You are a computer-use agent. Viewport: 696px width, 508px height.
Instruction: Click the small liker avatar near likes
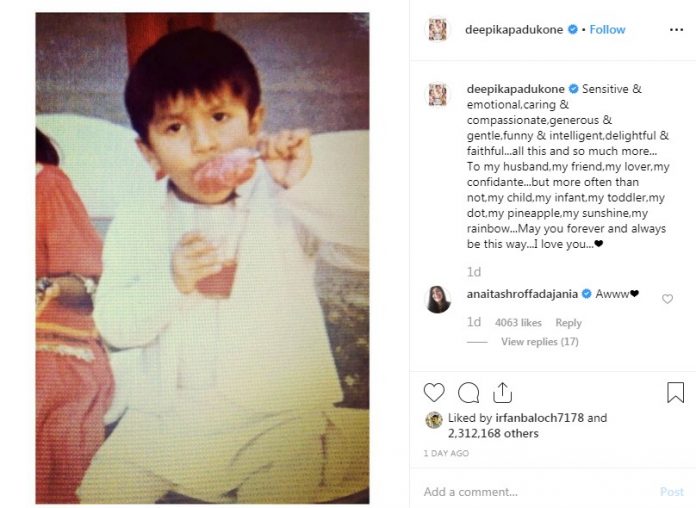click(x=433, y=420)
